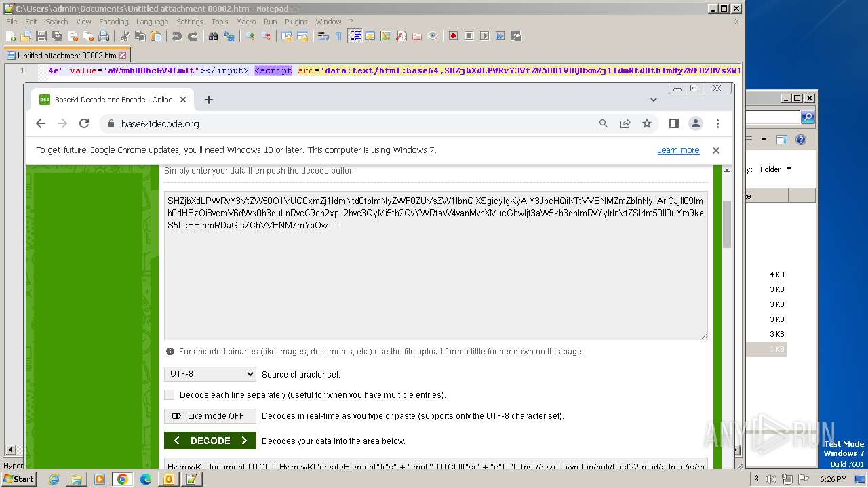Click Chrome Back arrow

(x=41, y=123)
